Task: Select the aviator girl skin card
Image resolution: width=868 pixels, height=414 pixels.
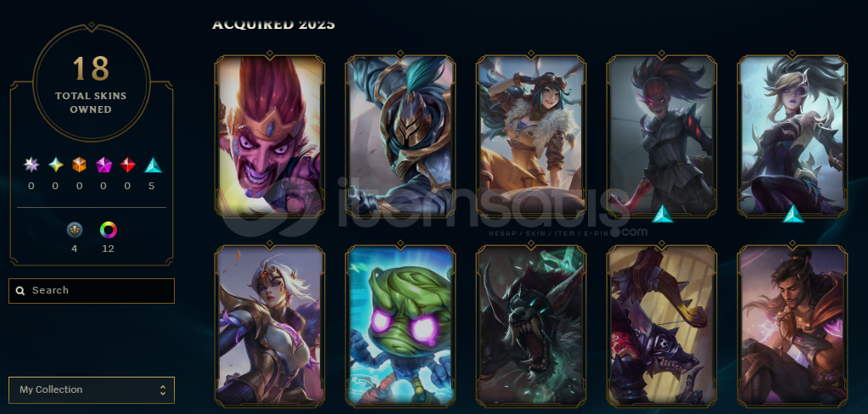Action: (x=531, y=136)
